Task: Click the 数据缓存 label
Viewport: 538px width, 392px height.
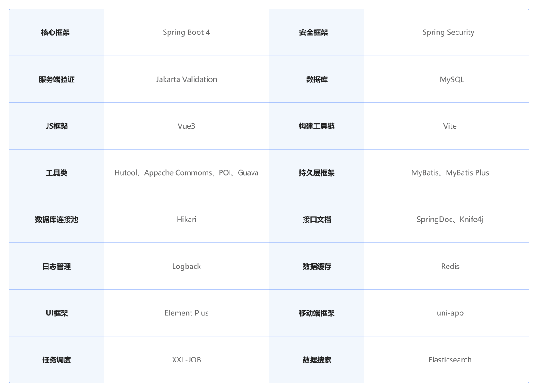Action: [x=317, y=266]
